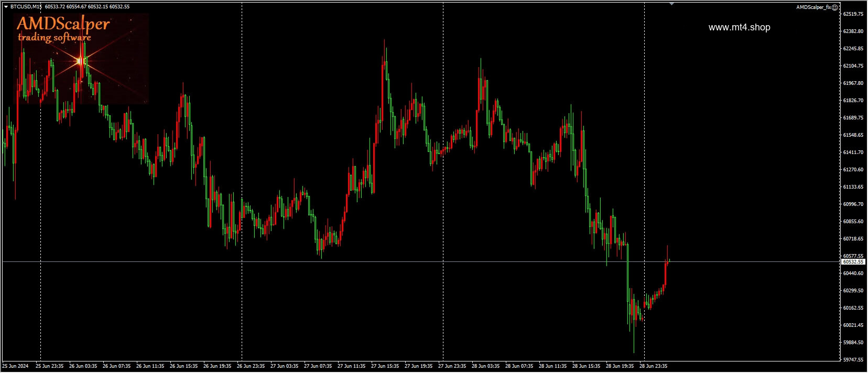This screenshot has width=868, height=373.
Task: Click price scale value 59884.50
Action: click(853, 343)
